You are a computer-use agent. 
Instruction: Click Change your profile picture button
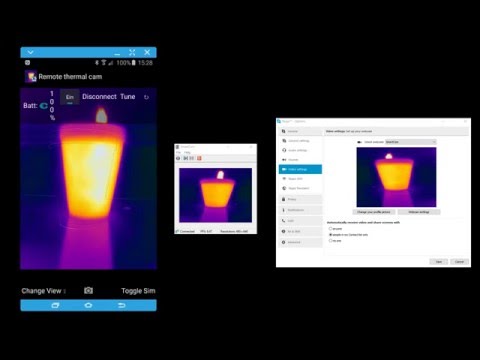pos(374,212)
